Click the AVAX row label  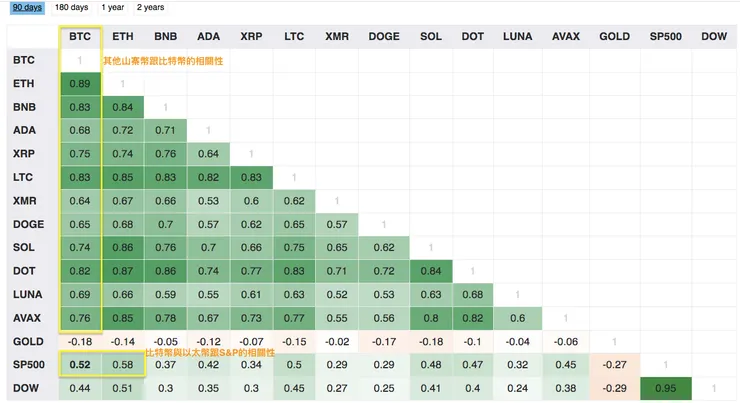(x=26, y=318)
